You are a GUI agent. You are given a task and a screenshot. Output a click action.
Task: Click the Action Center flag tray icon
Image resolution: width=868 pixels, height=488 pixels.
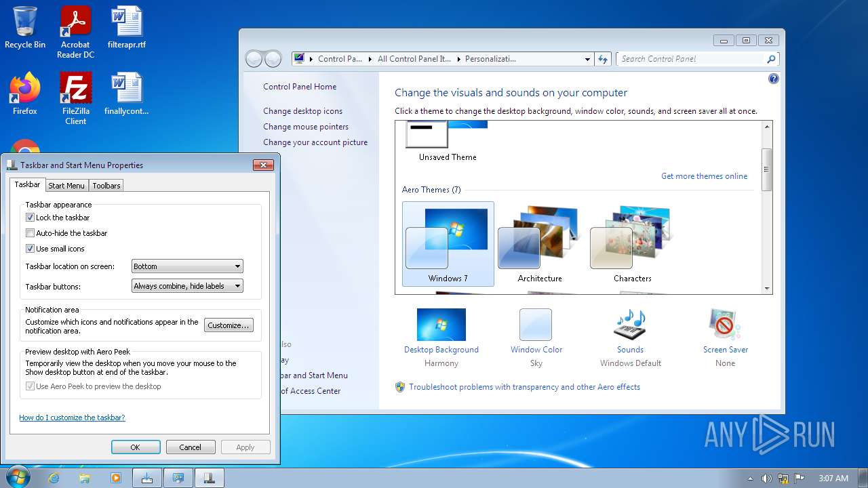(800, 478)
